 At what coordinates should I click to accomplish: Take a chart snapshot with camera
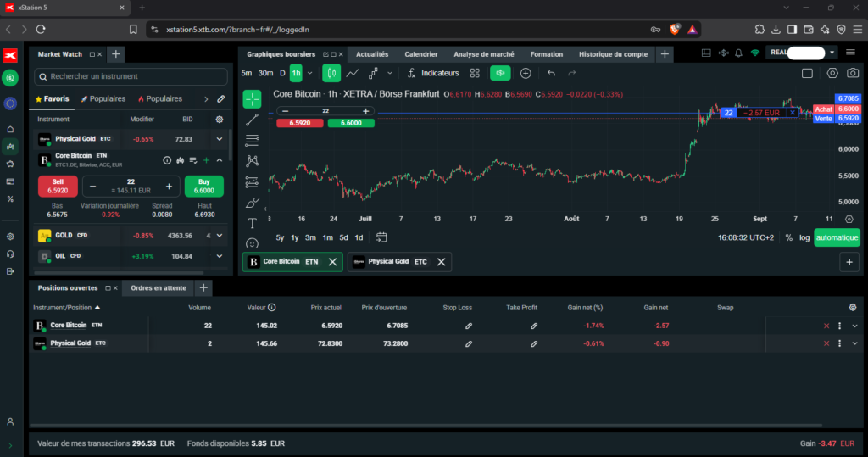(x=853, y=73)
